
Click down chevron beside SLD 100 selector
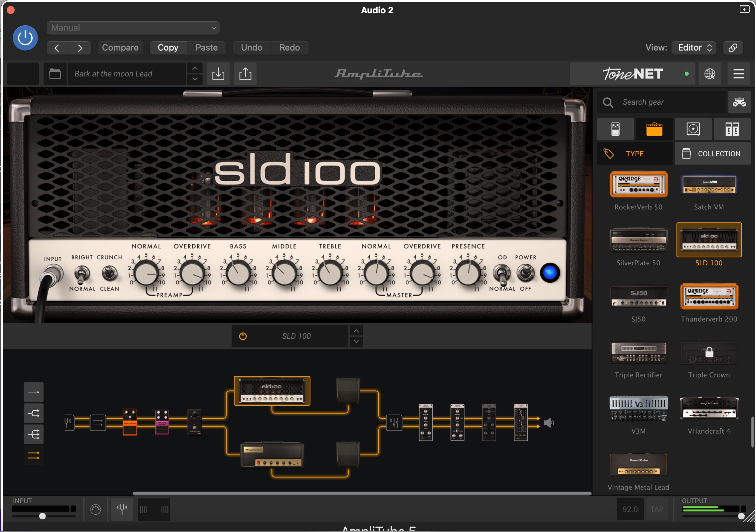(x=356, y=341)
